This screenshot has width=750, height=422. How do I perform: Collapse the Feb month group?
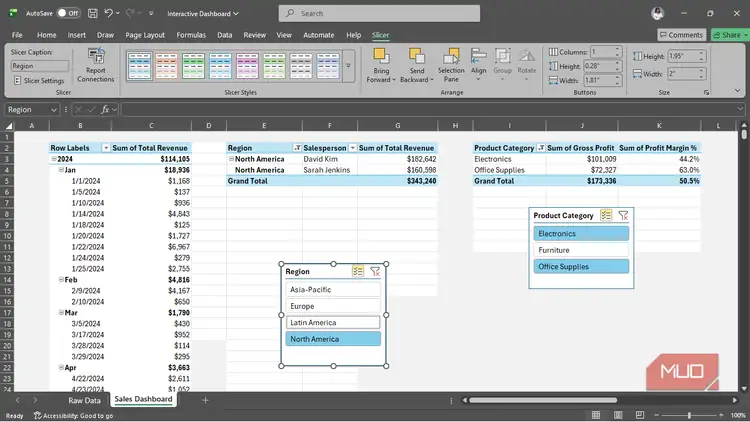tap(61, 279)
